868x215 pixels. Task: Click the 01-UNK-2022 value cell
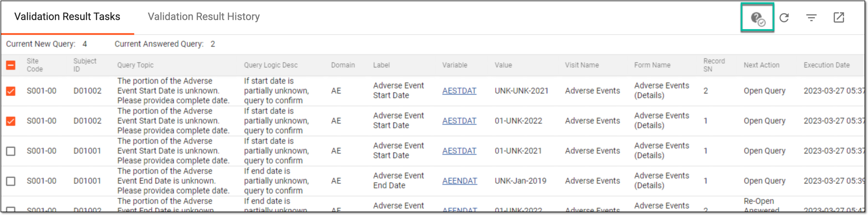click(518, 121)
